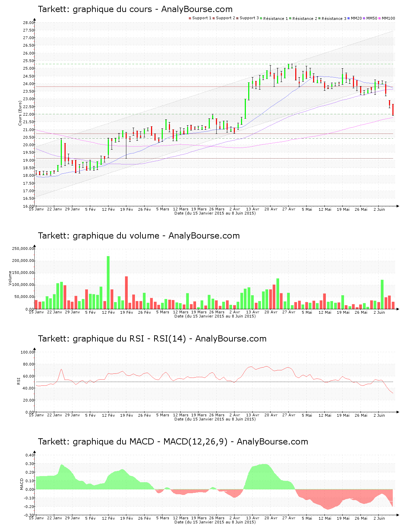Click the '16.00' price axis value
Screen dimensions: 412x532
28,206
